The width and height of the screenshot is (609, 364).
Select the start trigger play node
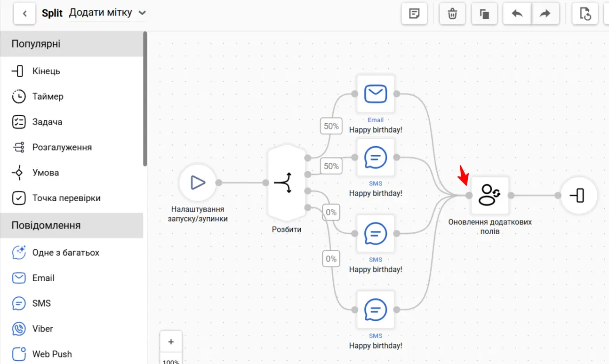click(198, 182)
